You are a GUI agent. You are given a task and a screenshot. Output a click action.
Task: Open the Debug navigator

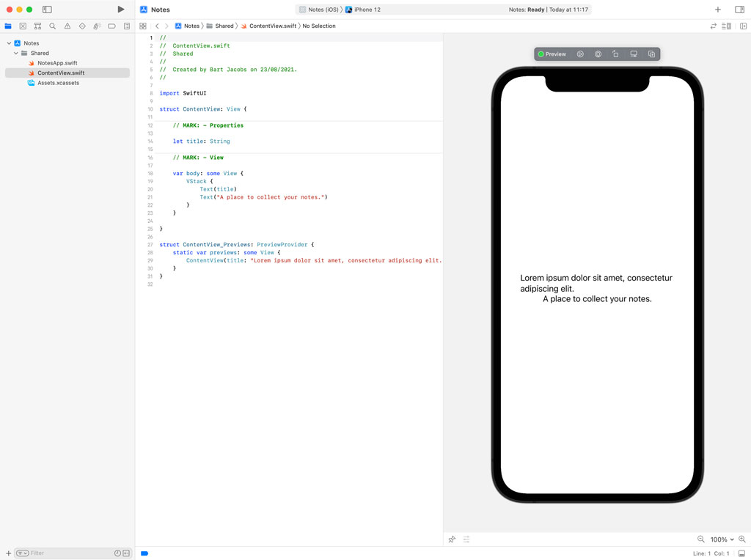point(98,26)
